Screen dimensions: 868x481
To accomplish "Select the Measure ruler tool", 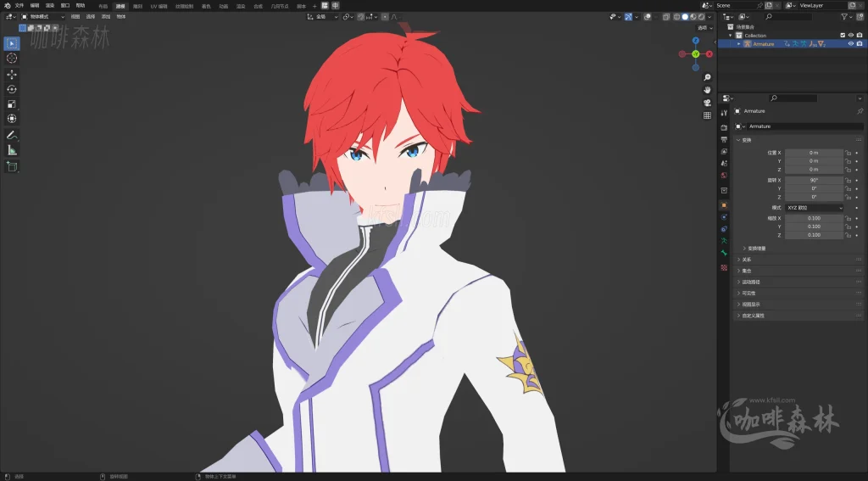I will [x=12, y=150].
